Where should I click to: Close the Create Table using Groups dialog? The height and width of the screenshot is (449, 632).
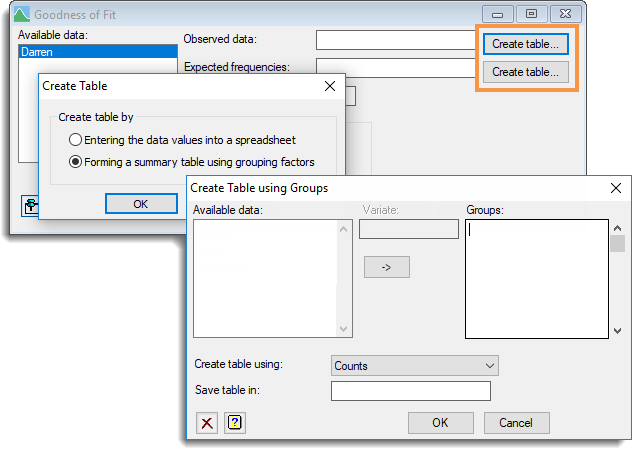[x=616, y=187]
